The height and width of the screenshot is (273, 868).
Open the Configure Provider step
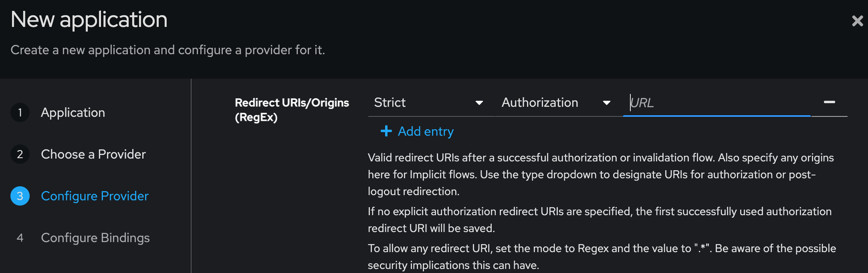95,196
